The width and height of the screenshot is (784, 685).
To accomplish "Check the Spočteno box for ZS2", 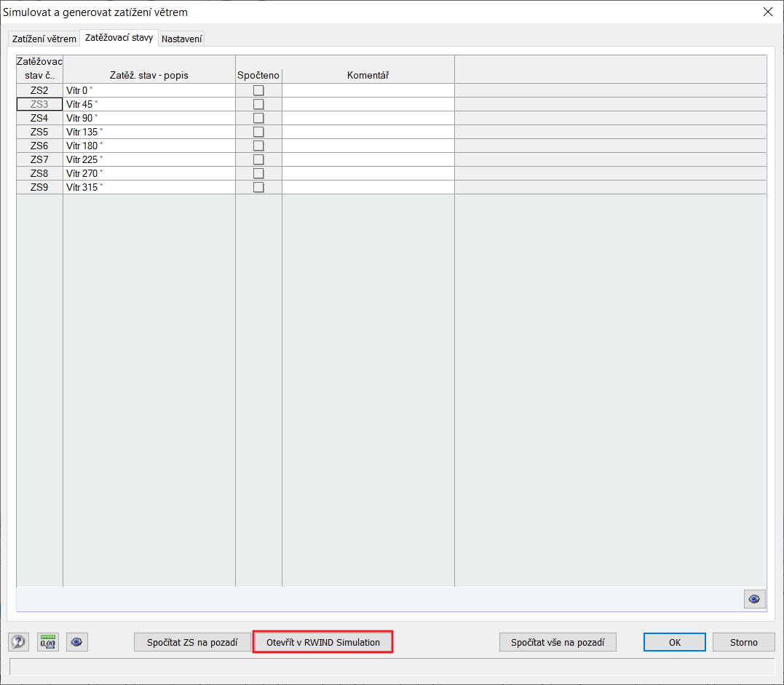I will [x=258, y=90].
